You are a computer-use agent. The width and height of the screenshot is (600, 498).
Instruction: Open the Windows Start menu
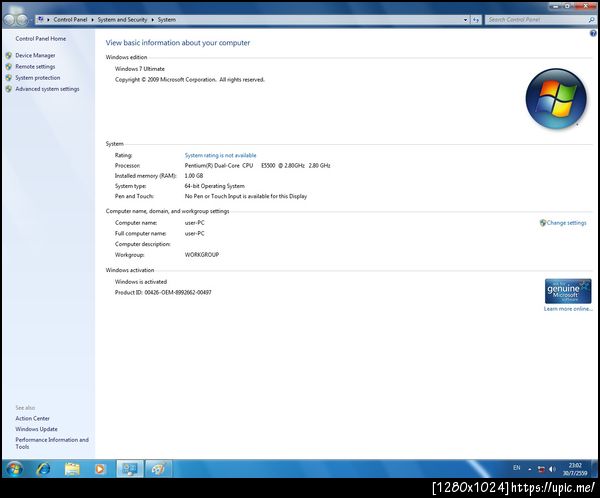pos(14,469)
